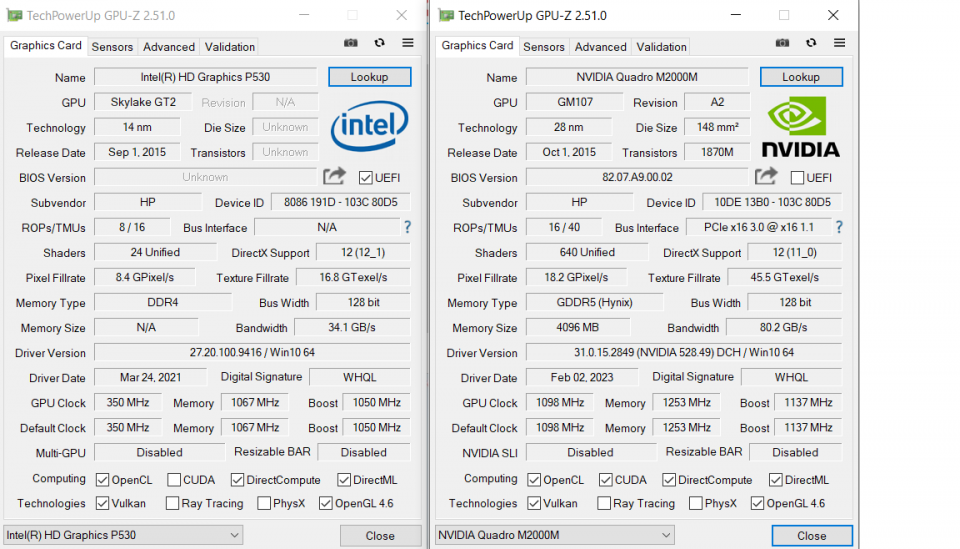Image resolution: width=960 pixels, height=549 pixels.
Task: Switch to Validation tab in NVIDIA window
Action: [661, 47]
